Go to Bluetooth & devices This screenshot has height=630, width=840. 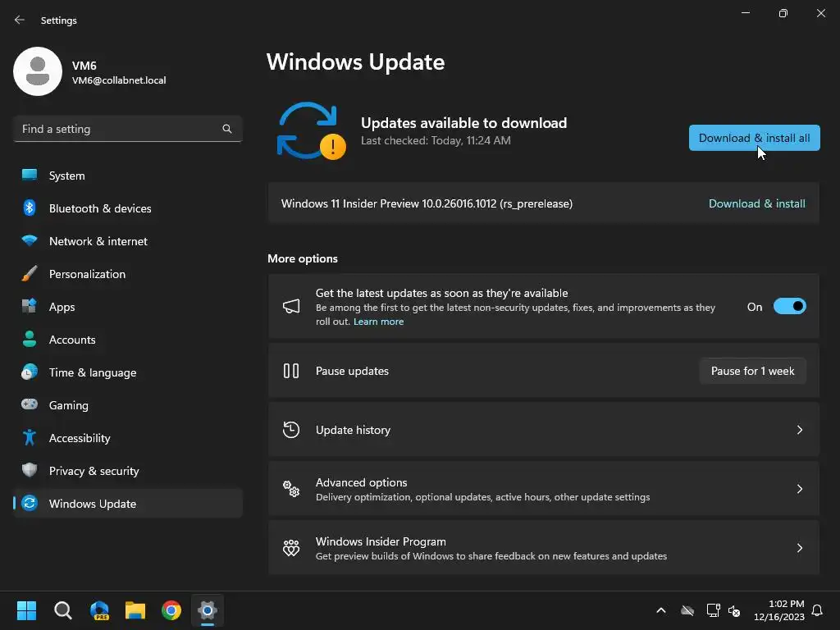[x=127, y=208]
